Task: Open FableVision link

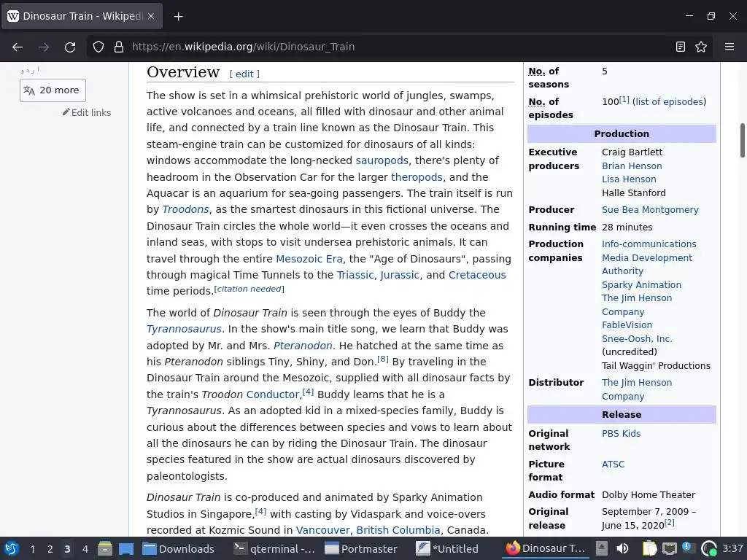Action: [x=627, y=325]
